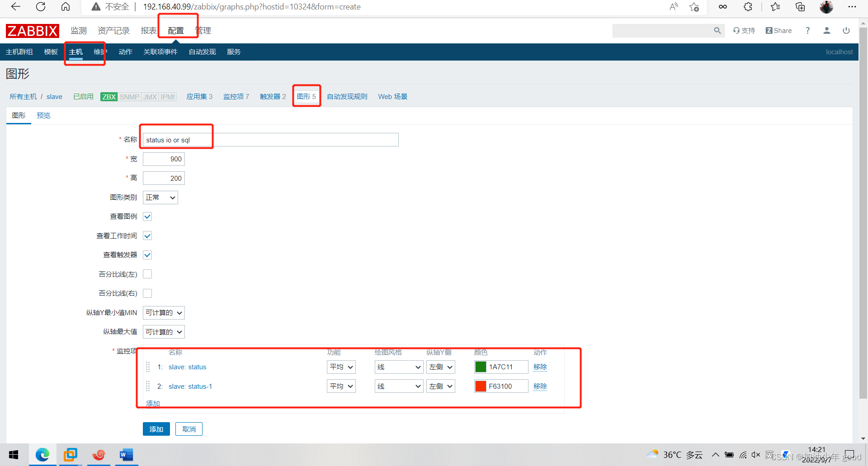Pick the red F63100 color swatch

[x=481, y=386]
